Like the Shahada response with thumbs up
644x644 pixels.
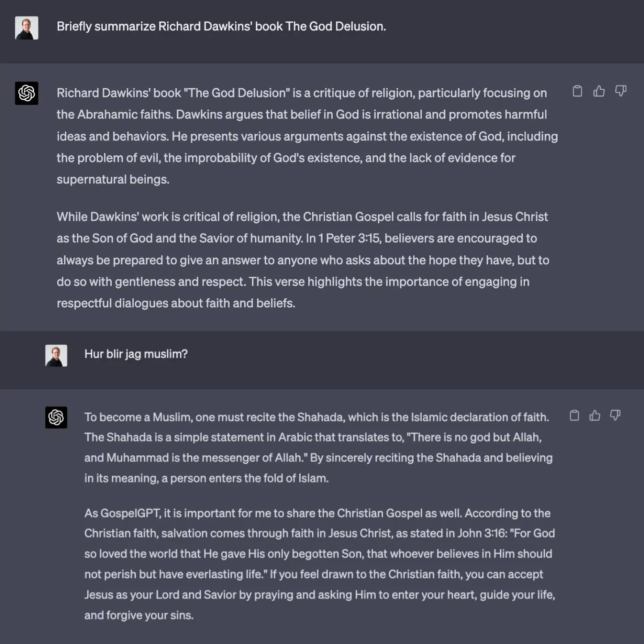click(x=595, y=415)
